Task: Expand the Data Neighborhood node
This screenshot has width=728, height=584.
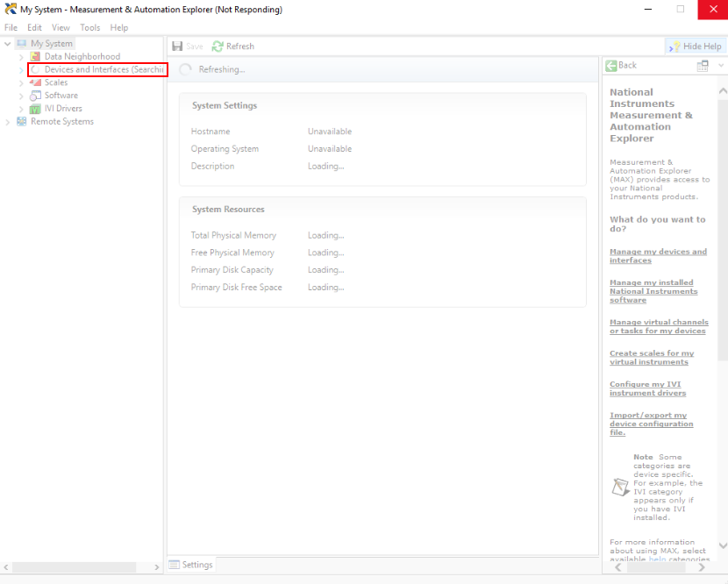Action: (21, 57)
